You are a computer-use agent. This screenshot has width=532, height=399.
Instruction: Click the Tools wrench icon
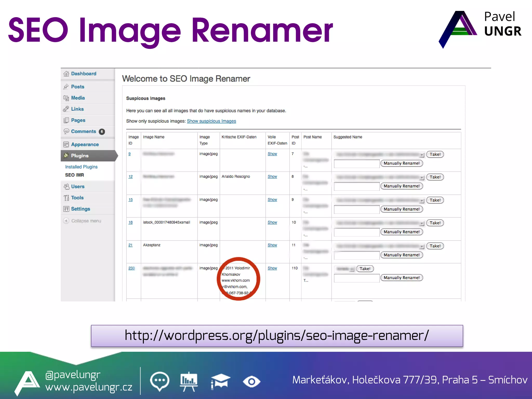[66, 198]
